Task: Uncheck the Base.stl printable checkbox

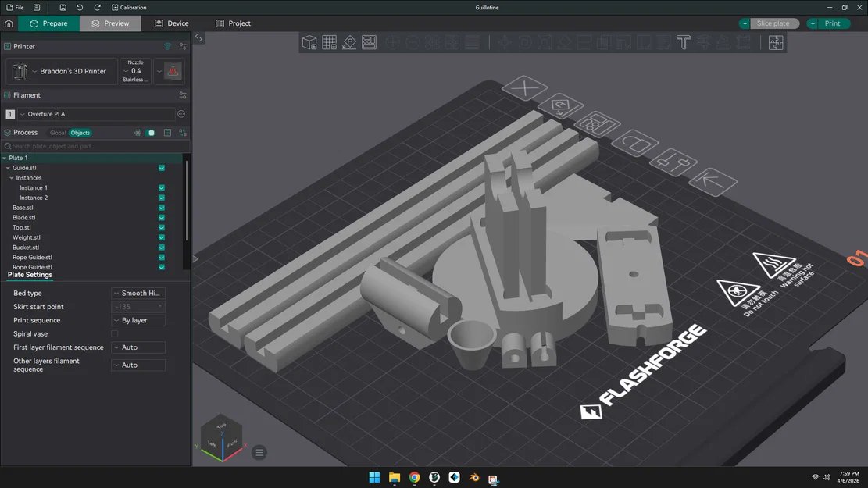Action: (x=162, y=208)
